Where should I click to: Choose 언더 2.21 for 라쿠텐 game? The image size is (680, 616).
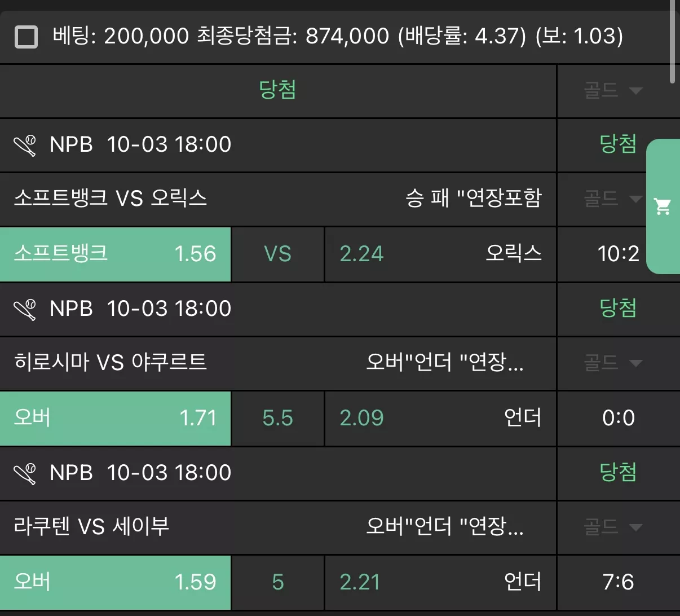440,583
